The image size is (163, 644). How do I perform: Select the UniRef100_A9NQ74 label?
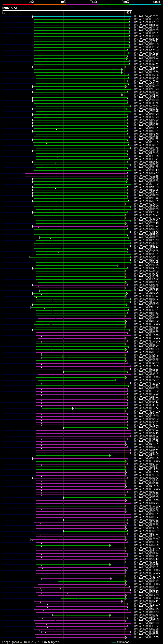pyautogui.click(x=146, y=64)
